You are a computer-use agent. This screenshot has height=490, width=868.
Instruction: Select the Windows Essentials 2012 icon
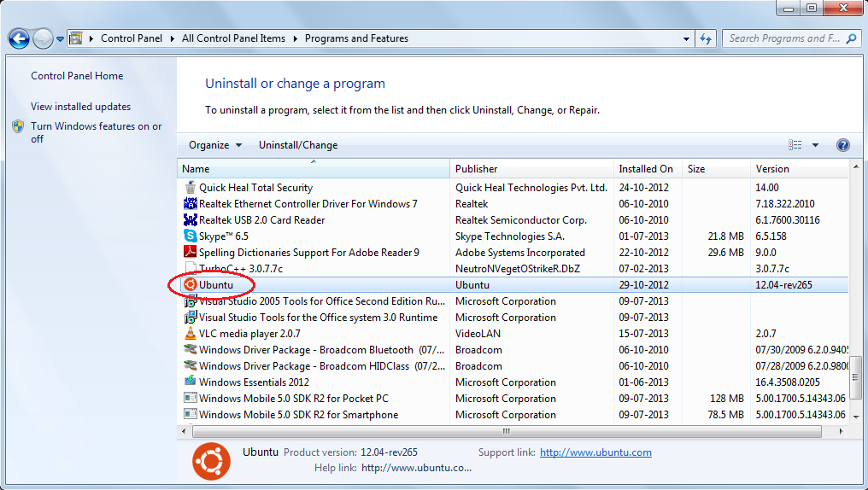(190, 382)
